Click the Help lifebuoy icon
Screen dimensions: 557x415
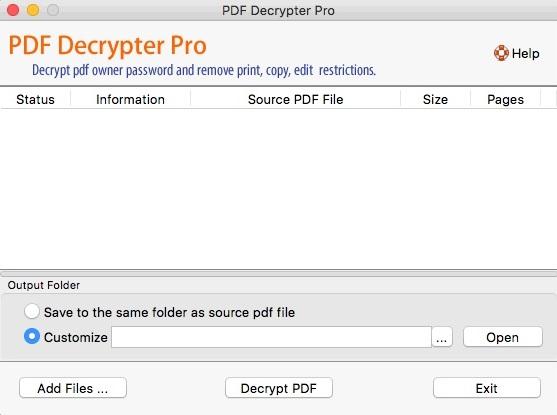(x=501, y=53)
